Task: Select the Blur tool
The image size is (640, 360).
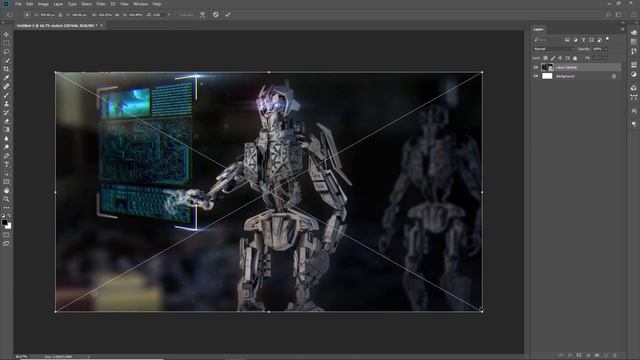Action: [6, 138]
